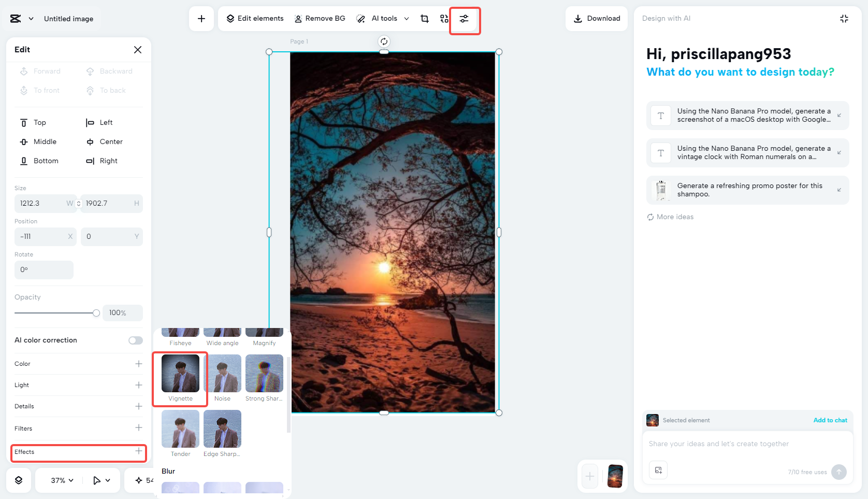This screenshot has height=499, width=868.
Task: Select Edit elements in the toolbar
Action: pos(255,19)
